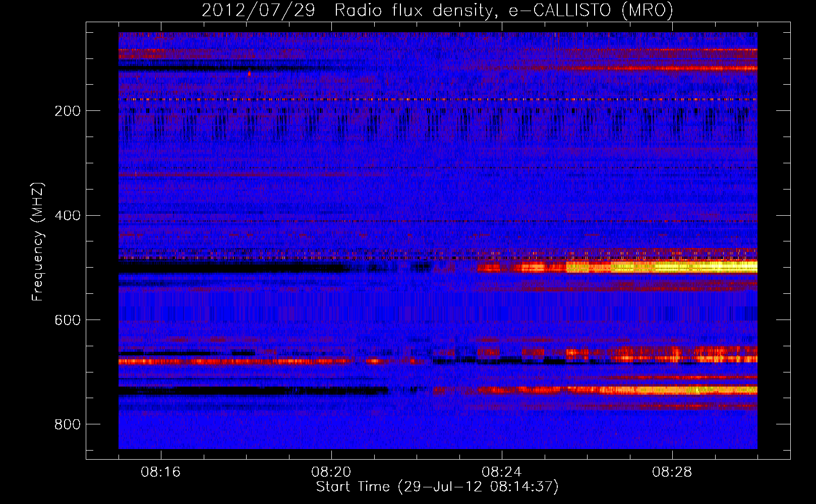Click the Start Time axis label
816x504 pixels.
[437, 487]
